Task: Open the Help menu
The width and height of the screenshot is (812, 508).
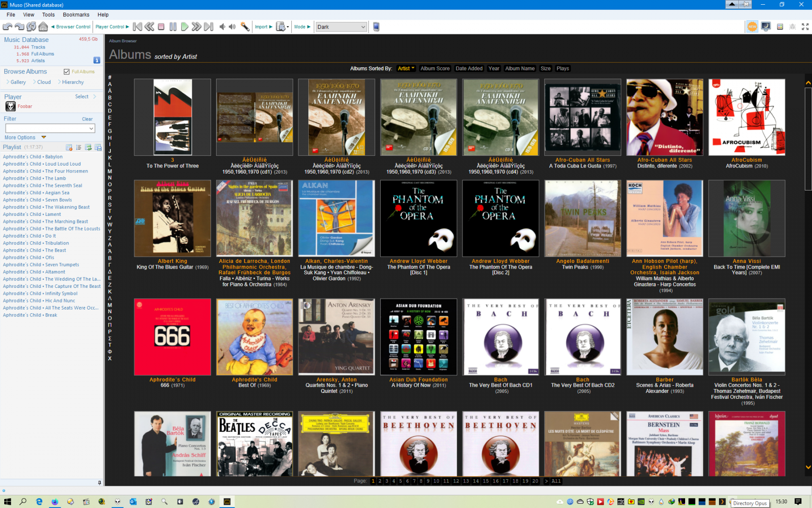Action: [103, 15]
